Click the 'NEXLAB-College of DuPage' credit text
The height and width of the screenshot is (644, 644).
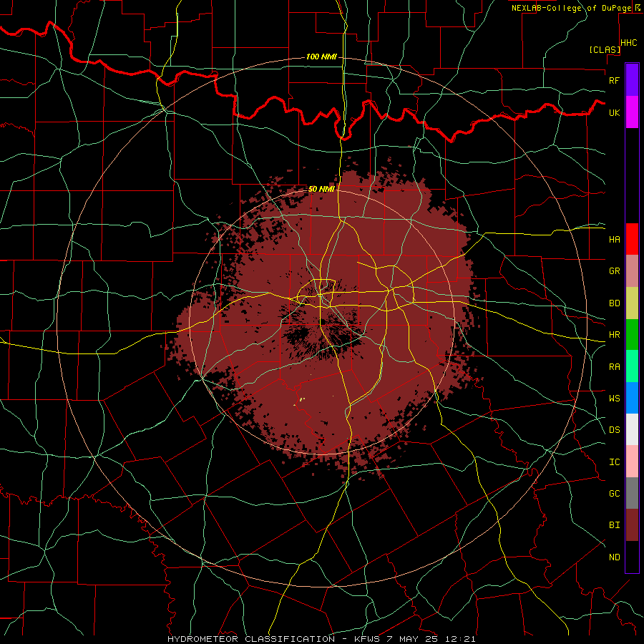572,8
